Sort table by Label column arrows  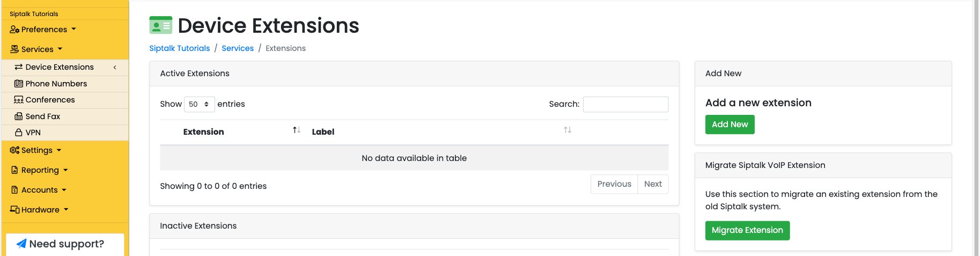[x=568, y=130]
